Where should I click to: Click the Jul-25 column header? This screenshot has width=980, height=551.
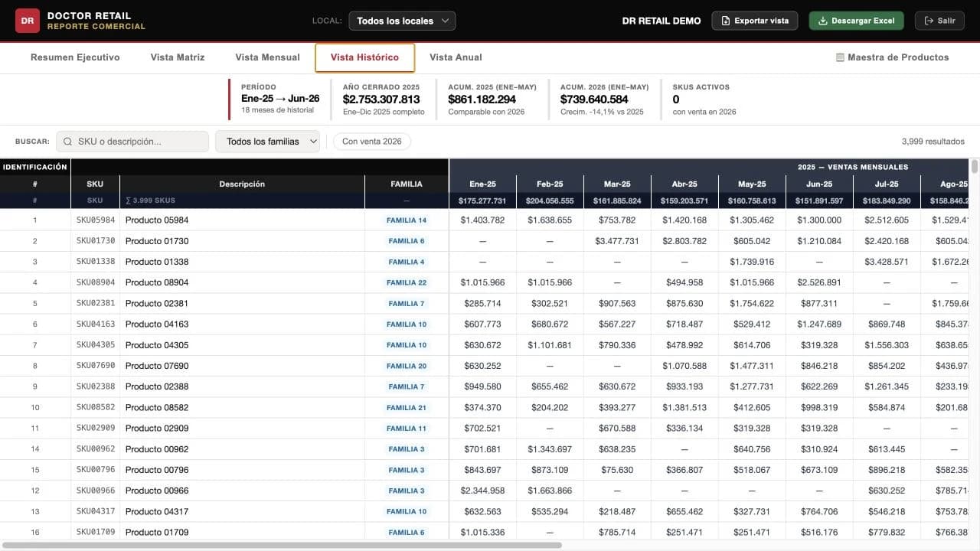[x=887, y=184]
